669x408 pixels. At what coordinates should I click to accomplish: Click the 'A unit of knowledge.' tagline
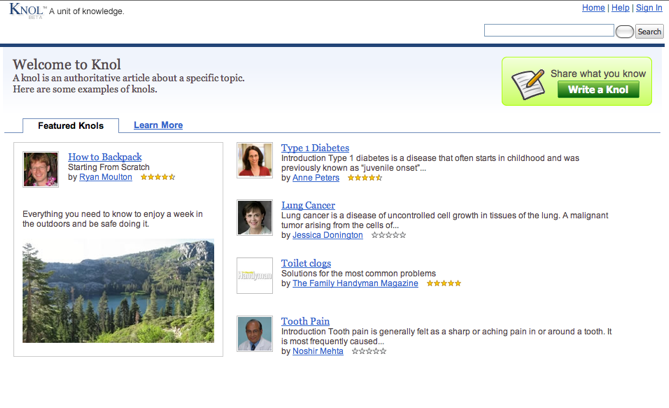[x=87, y=11]
